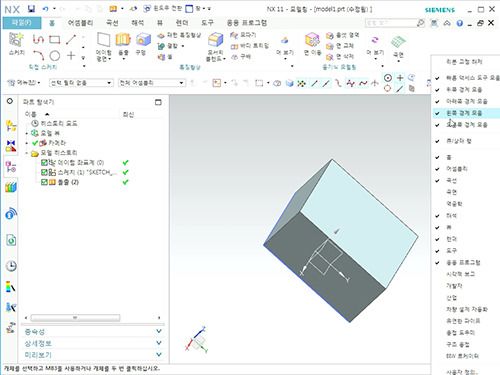The height and width of the screenshot is (375, 500).
Task: Toggle highlighted Left Border Bar (왼쪽 경계 모음)
Action: pyautogui.click(x=467, y=113)
